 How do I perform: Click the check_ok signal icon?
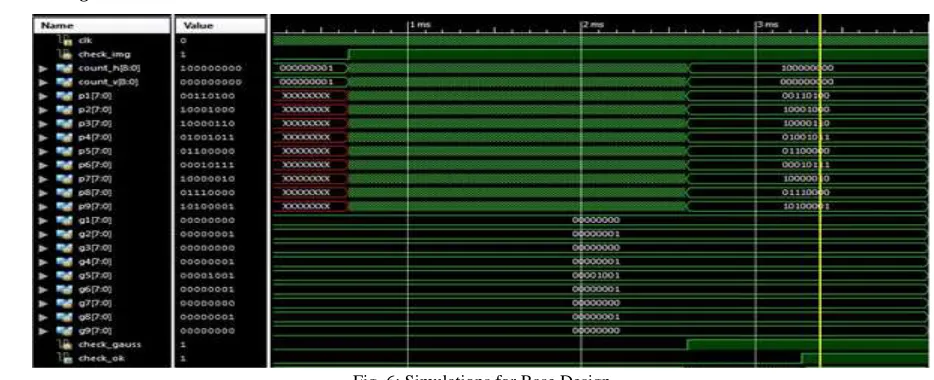click(x=66, y=358)
